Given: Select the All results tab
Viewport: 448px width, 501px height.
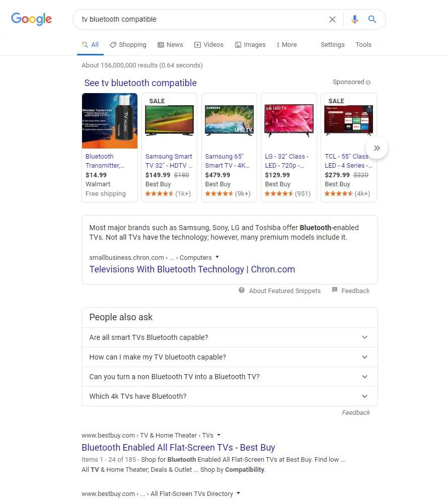Looking at the screenshot, I should [x=91, y=45].
